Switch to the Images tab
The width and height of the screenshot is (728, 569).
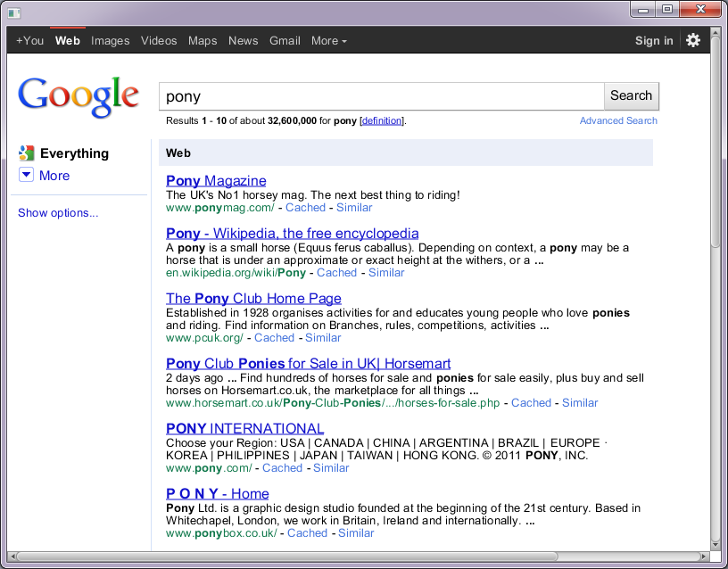111,41
